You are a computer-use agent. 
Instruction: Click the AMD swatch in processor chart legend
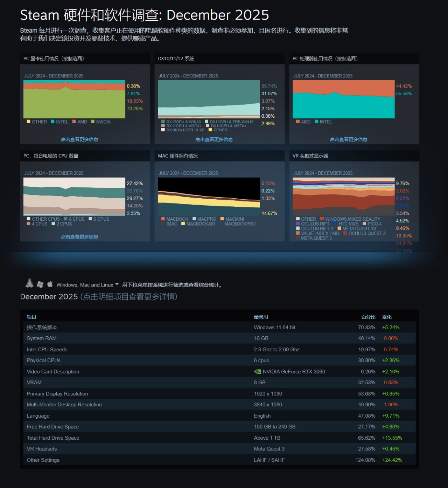(297, 122)
